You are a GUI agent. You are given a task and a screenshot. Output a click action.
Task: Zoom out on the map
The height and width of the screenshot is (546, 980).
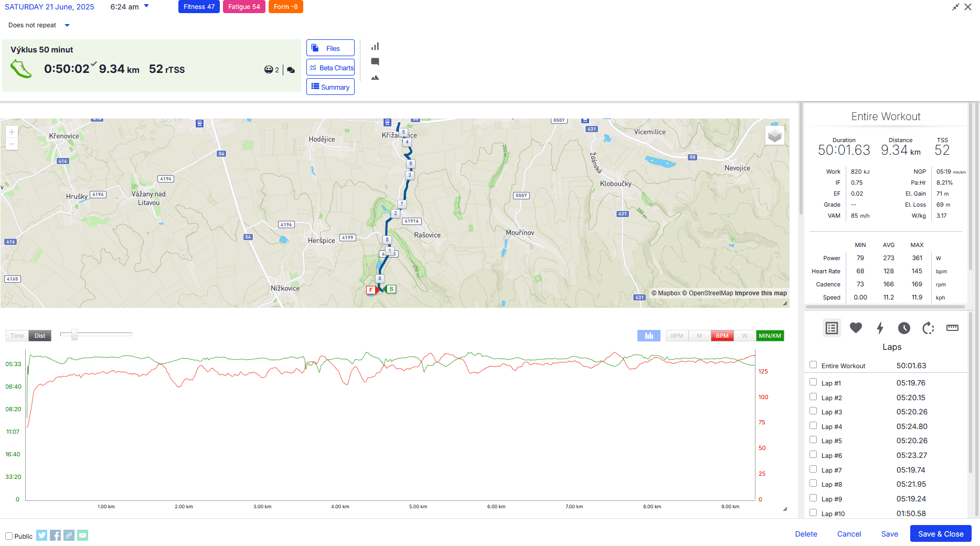12,144
